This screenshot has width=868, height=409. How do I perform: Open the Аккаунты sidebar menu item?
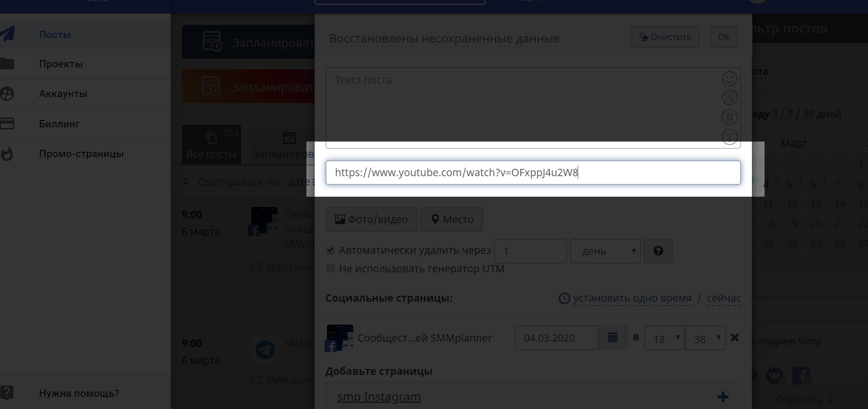click(63, 94)
